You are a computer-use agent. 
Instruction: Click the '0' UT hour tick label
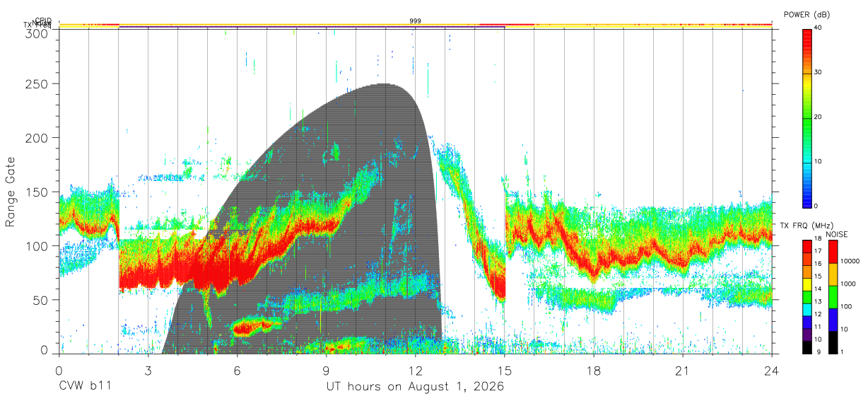(x=59, y=370)
